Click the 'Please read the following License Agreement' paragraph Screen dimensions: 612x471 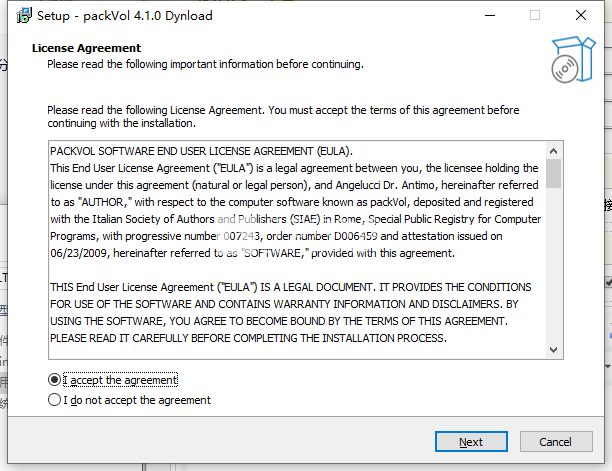pyautogui.click(x=283, y=116)
